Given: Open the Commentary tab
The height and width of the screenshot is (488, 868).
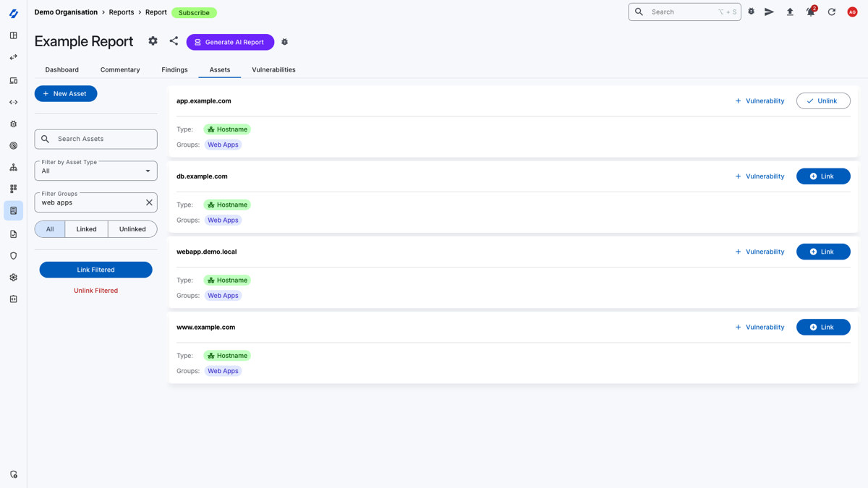Looking at the screenshot, I should click(119, 69).
